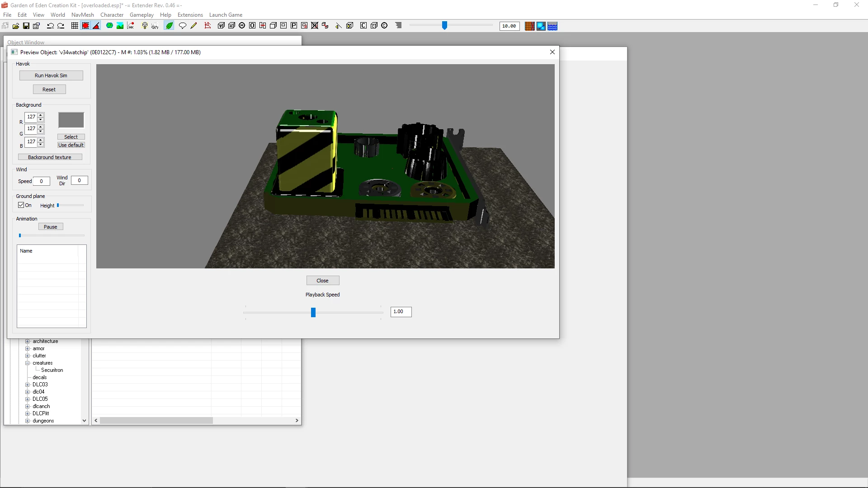
Task: Expand the dlcanch folder in tree
Action: pyautogui.click(x=28, y=407)
